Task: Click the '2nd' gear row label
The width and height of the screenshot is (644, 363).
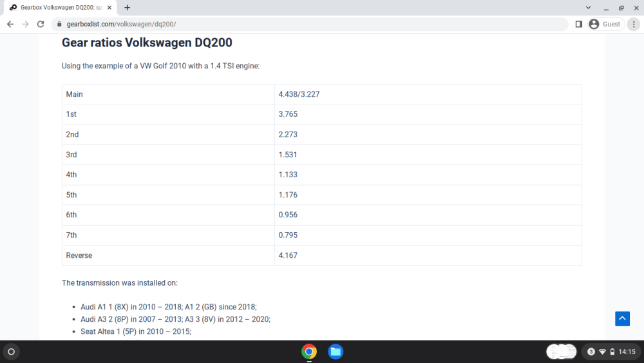Action: [72, 134]
